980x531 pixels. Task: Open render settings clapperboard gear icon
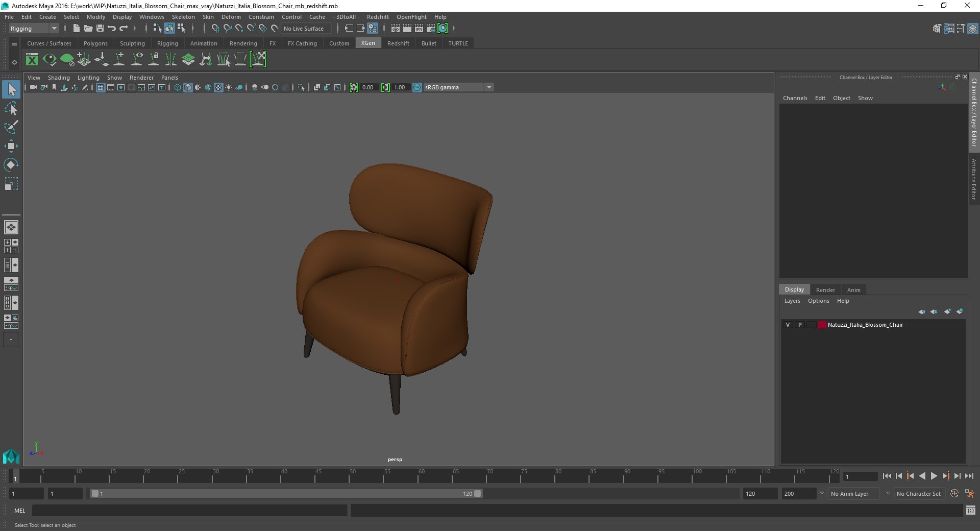tap(431, 29)
